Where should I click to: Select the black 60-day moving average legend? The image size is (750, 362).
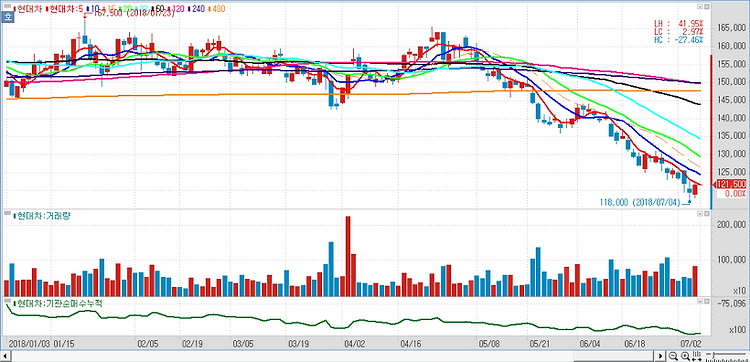click(x=157, y=9)
